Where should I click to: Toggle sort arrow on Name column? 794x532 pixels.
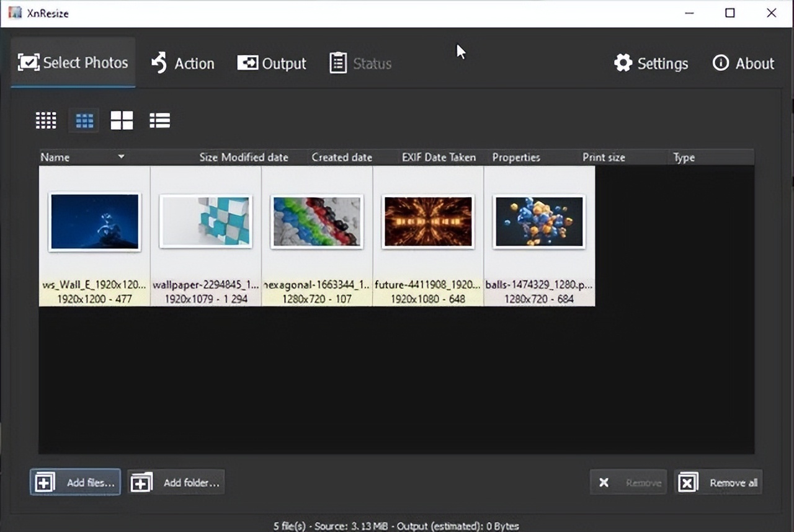pyautogui.click(x=121, y=157)
